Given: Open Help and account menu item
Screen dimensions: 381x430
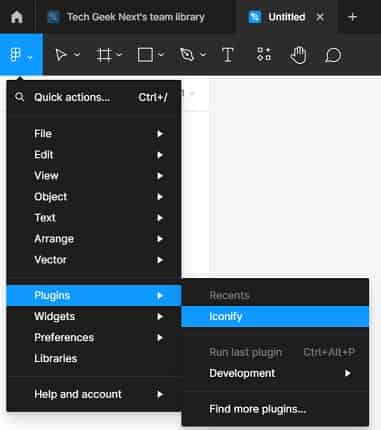Looking at the screenshot, I should pyautogui.click(x=94, y=394).
